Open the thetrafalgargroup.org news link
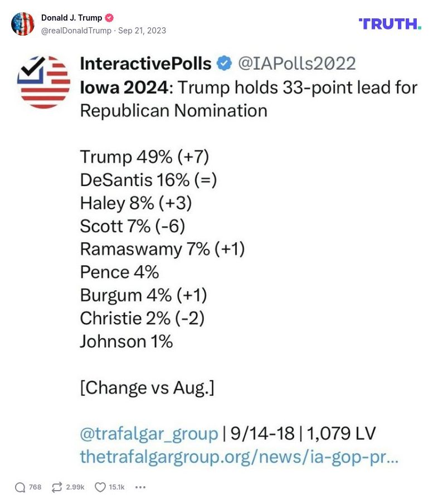The height and width of the screenshot is (504, 433). (x=239, y=457)
